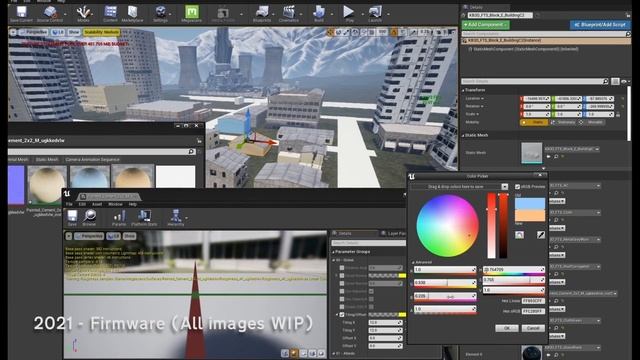The height and width of the screenshot is (360, 640).
Task: Open the view options grid icon in Details
Action: click(x=615, y=81)
